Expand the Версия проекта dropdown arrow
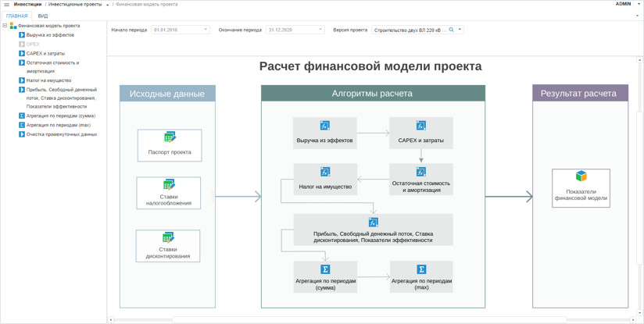Image resolution: width=644 pixels, height=324 pixels. click(460, 30)
